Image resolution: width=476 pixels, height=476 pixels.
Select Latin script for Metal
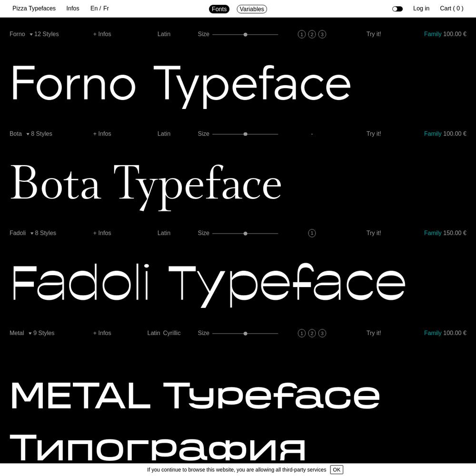[154, 333]
